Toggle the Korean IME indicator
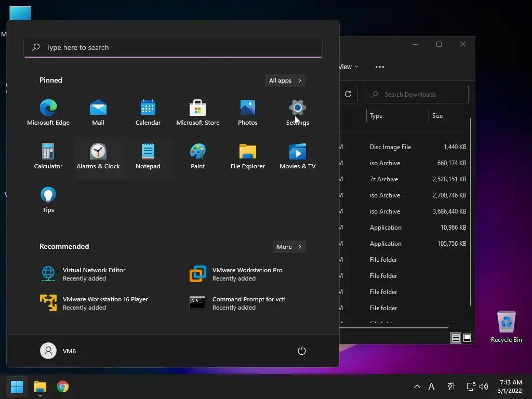The height and width of the screenshot is (399, 532). click(451, 387)
